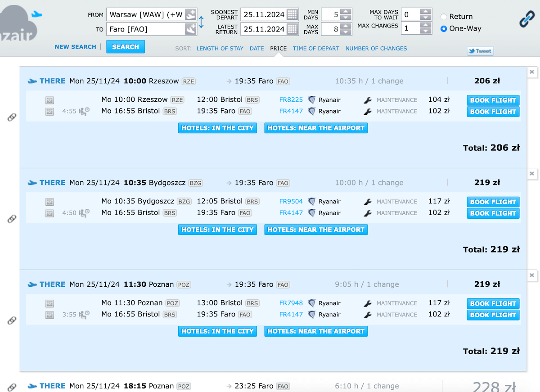Dismiss the Rzeszow flight result card
The width and height of the screenshot is (540, 392).
pos(531,72)
